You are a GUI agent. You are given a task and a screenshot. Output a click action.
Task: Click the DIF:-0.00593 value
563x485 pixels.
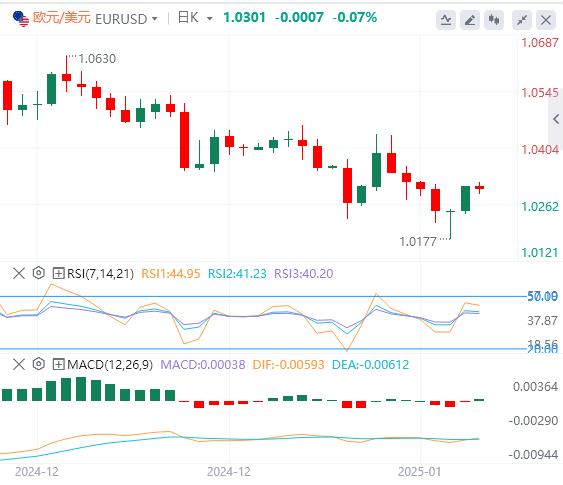(288, 365)
